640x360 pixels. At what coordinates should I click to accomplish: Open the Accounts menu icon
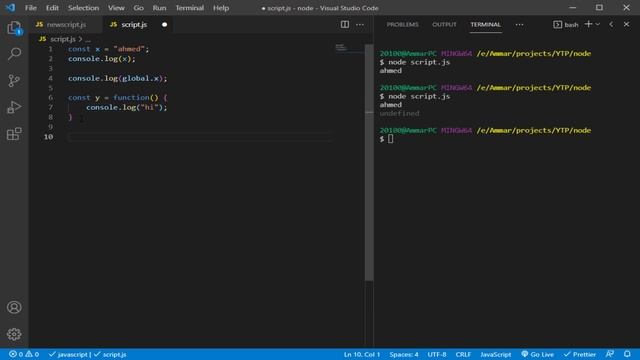[14, 307]
